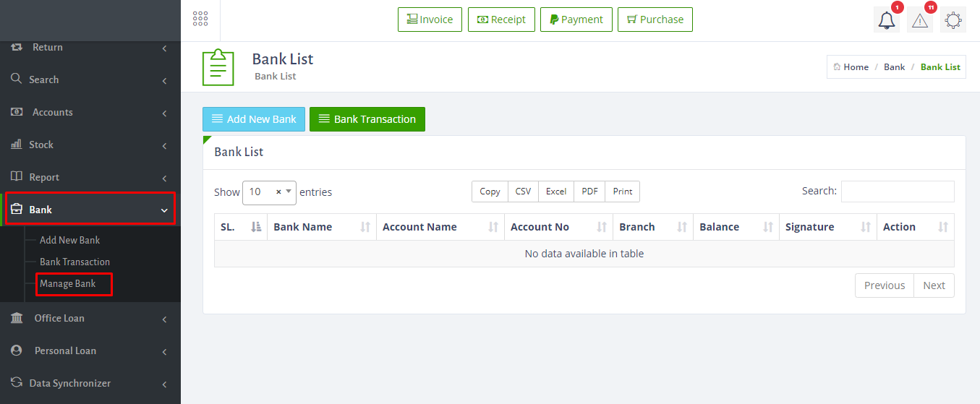The height and width of the screenshot is (404, 980).
Task: Click the nine-dot grid menu icon
Action: click(x=200, y=20)
